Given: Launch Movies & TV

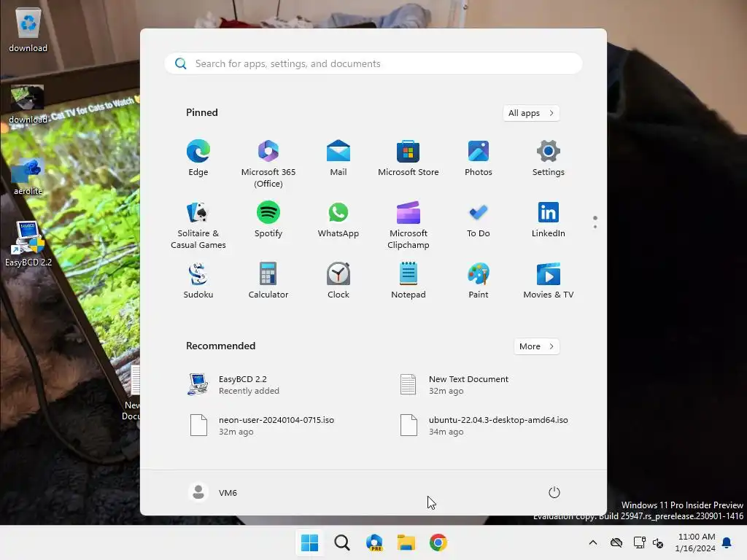Looking at the screenshot, I should pyautogui.click(x=549, y=281).
